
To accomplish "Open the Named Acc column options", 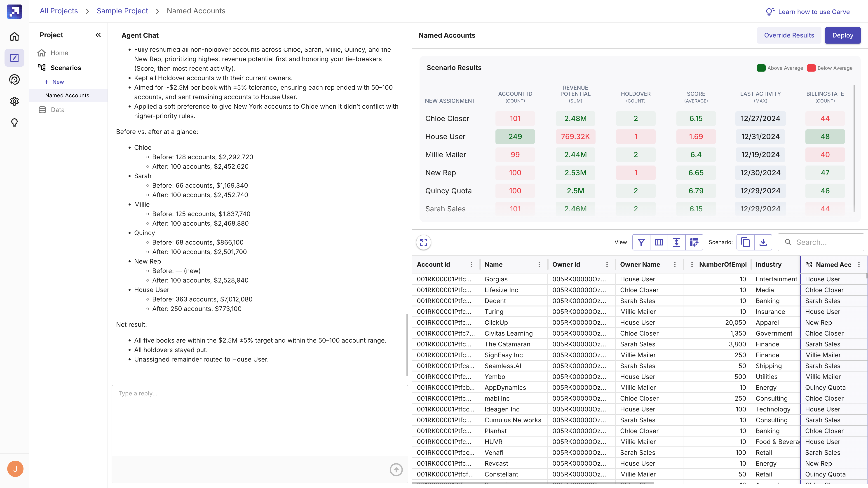I will [859, 265].
